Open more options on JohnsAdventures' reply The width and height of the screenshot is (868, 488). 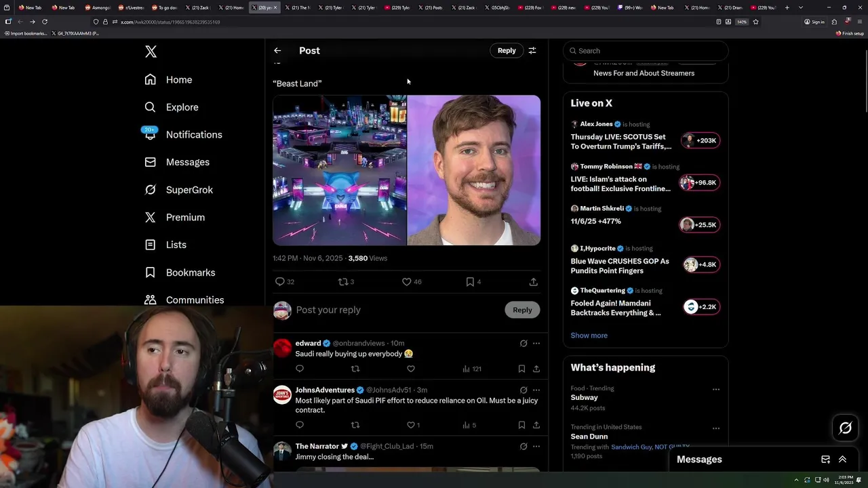tap(536, 390)
